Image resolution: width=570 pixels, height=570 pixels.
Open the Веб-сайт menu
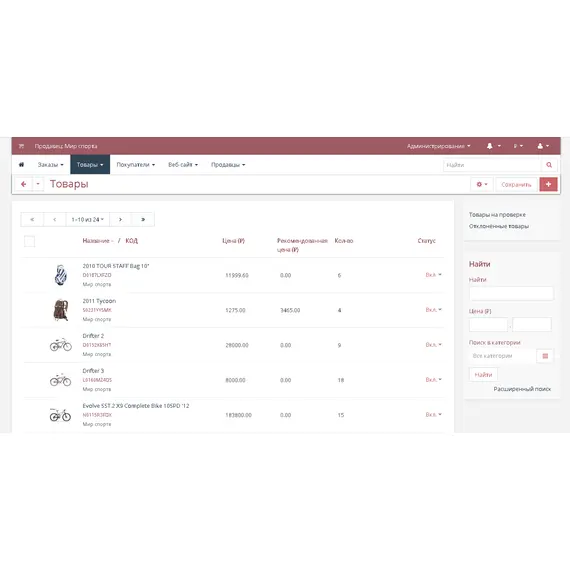pos(183,165)
